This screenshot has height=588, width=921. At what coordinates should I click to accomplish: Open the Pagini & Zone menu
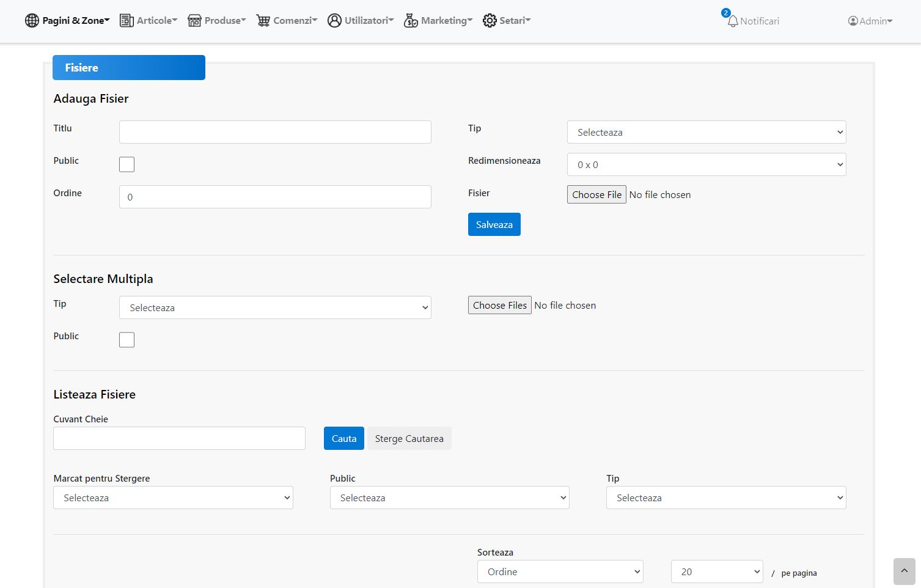coord(67,21)
